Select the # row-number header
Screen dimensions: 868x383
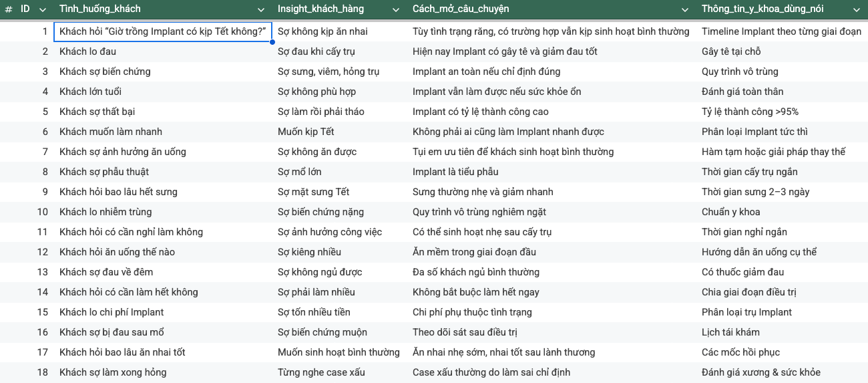9,10
